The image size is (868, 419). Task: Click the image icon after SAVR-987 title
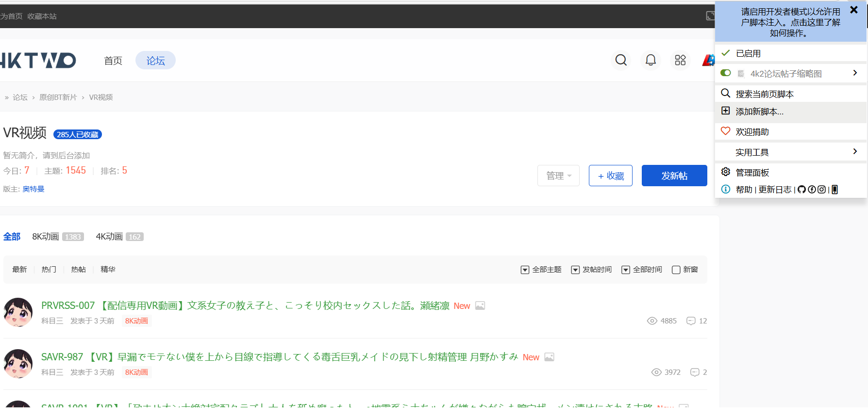[549, 357]
